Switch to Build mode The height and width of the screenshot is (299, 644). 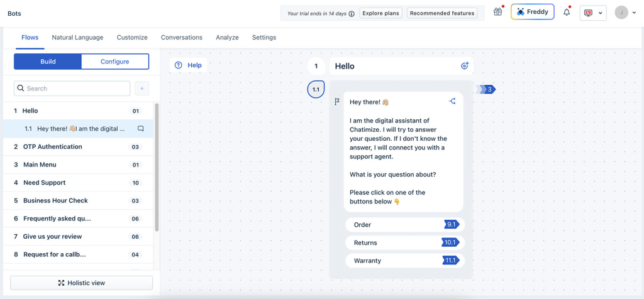pos(48,62)
